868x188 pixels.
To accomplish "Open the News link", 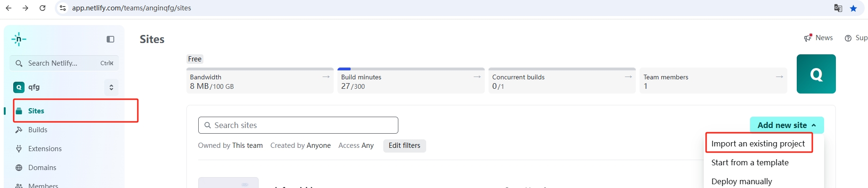I will 819,38.
